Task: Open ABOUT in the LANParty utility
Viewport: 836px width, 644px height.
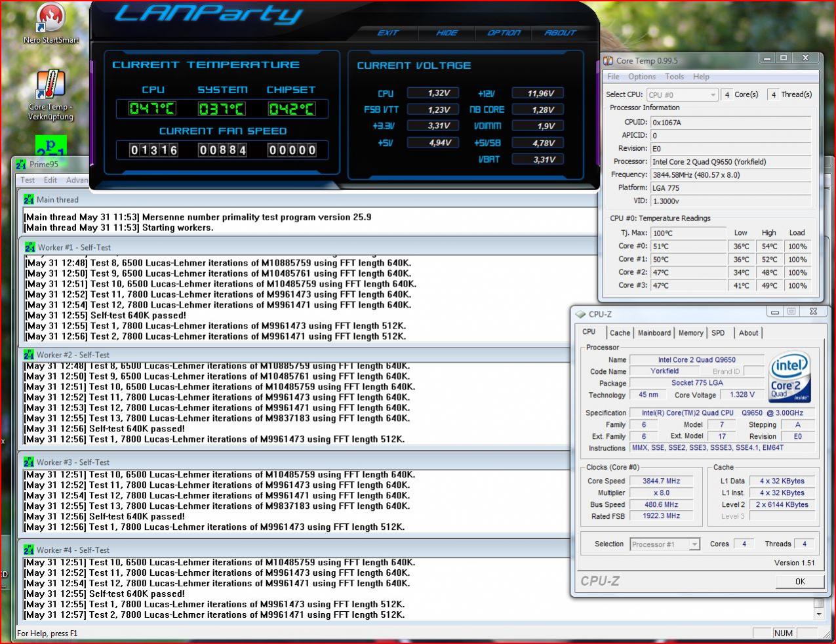Action: click(560, 33)
